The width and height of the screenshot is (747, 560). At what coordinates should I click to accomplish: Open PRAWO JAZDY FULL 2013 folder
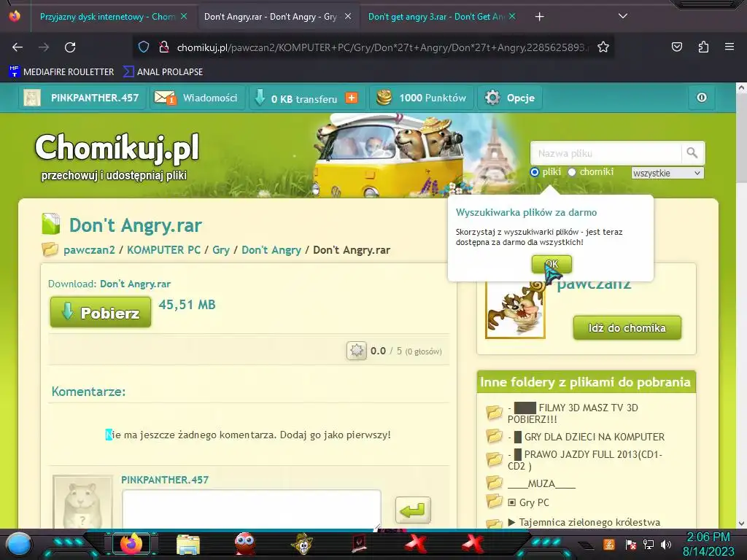(585, 460)
